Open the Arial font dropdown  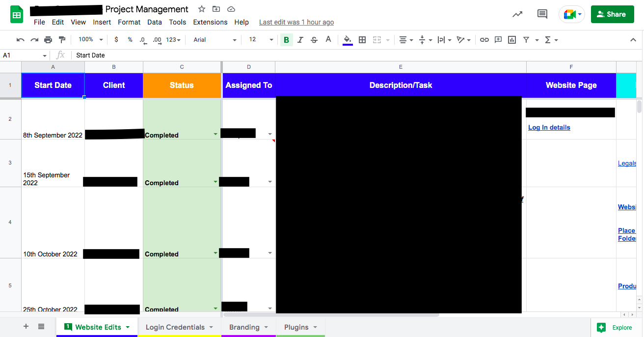(x=215, y=40)
